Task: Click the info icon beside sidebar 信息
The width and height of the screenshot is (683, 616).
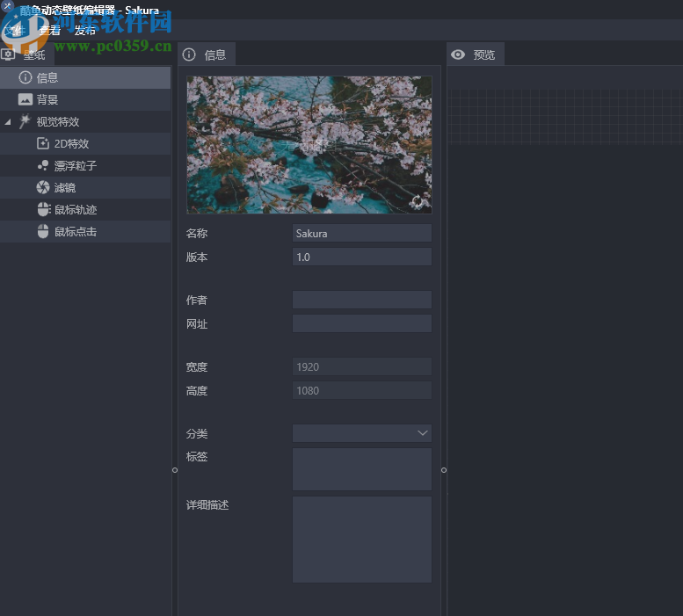Action: coord(25,77)
